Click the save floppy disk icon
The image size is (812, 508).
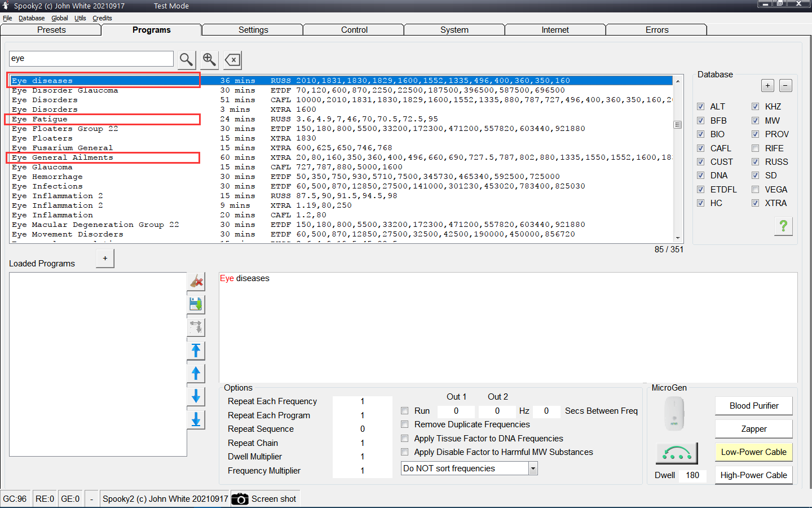coord(196,304)
